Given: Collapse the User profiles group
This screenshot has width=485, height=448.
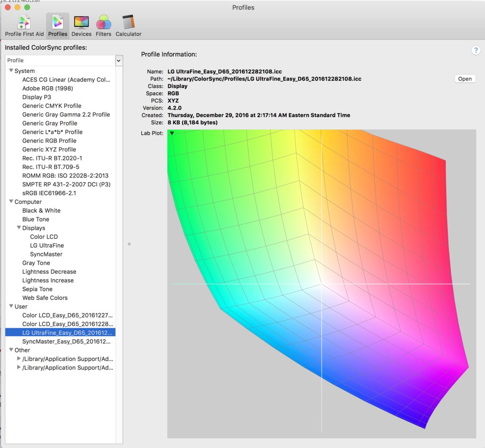Looking at the screenshot, I should click(x=11, y=306).
